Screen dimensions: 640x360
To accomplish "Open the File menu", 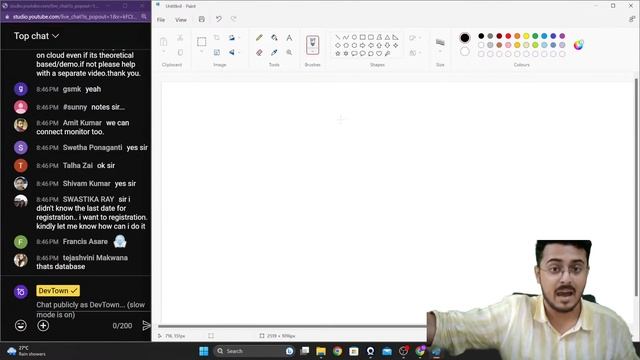I will click(x=161, y=20).
